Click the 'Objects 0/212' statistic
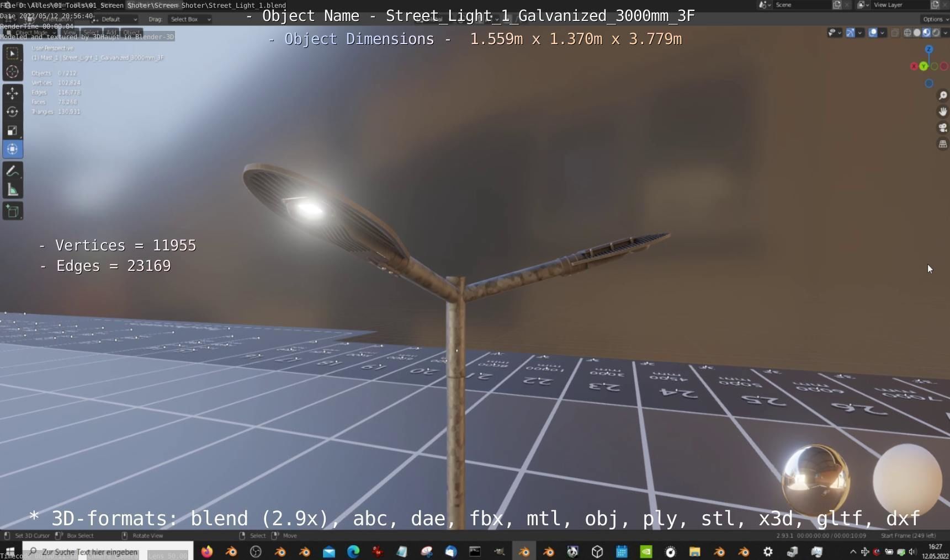 (x=54, y=73)
